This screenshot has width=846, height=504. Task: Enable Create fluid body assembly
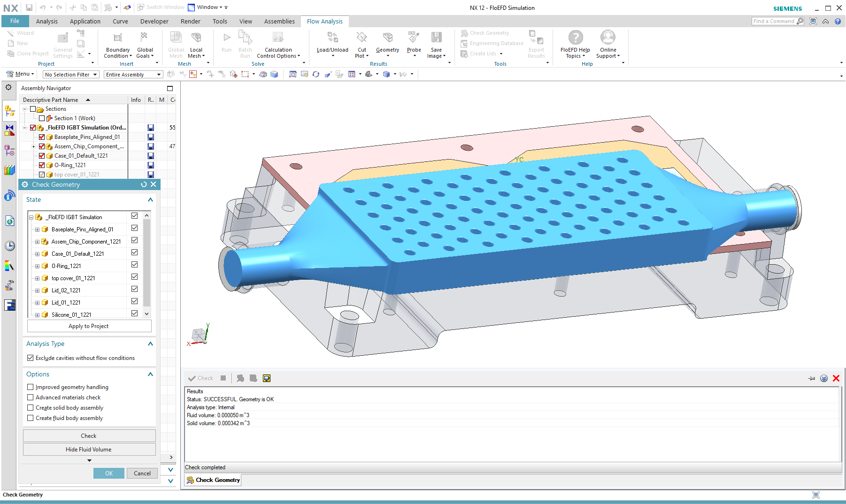point(31,418)
